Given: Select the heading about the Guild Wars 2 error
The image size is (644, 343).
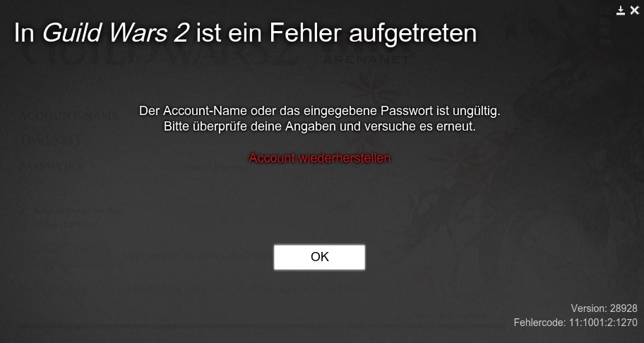Looking at the screenshot, I should (245, 33).
